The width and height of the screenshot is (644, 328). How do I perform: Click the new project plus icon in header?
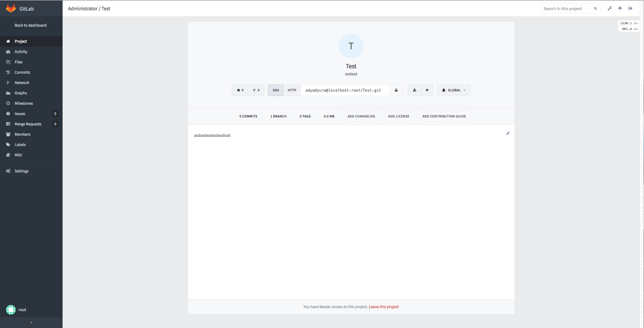point(620,8)
